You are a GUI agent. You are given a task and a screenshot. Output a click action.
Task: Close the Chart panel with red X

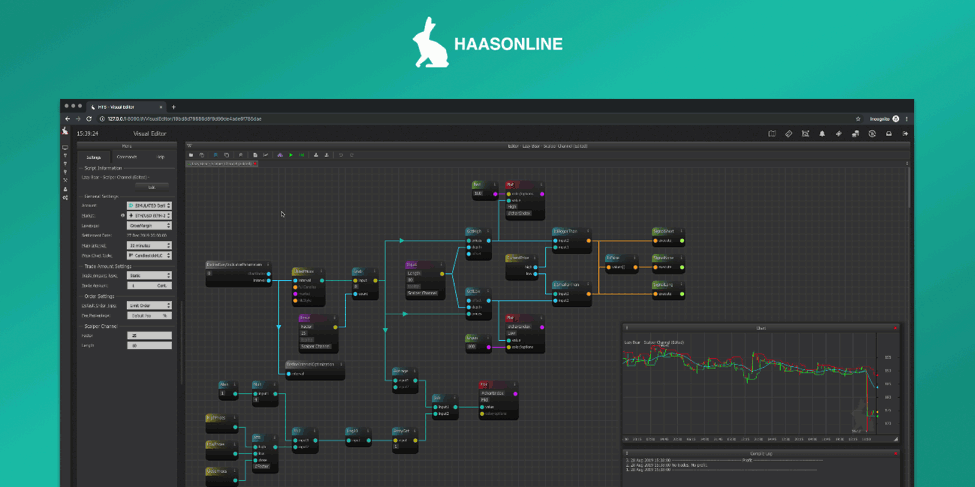click(x=895, y=328)
